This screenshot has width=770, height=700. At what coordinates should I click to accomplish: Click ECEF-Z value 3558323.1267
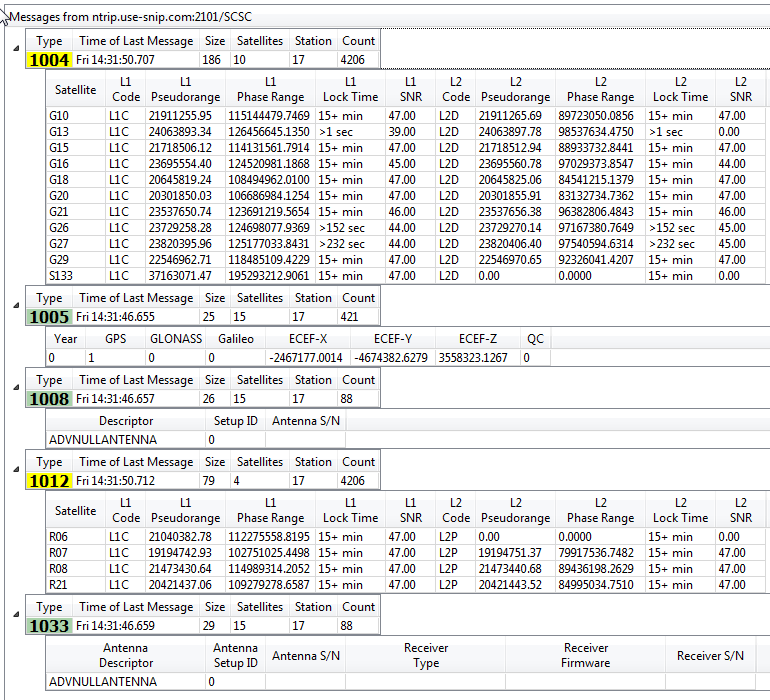pyautogui.click(x=473, y=358)
